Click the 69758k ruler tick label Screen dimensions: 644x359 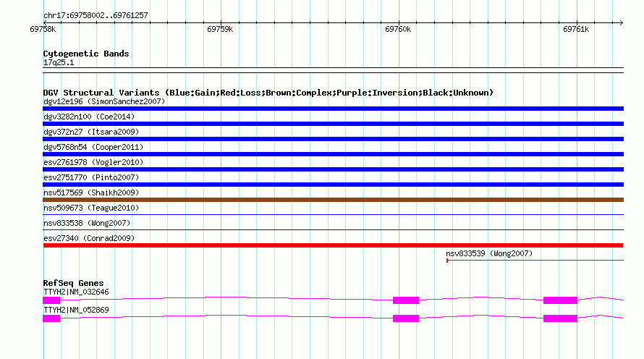tap(43, 29)
